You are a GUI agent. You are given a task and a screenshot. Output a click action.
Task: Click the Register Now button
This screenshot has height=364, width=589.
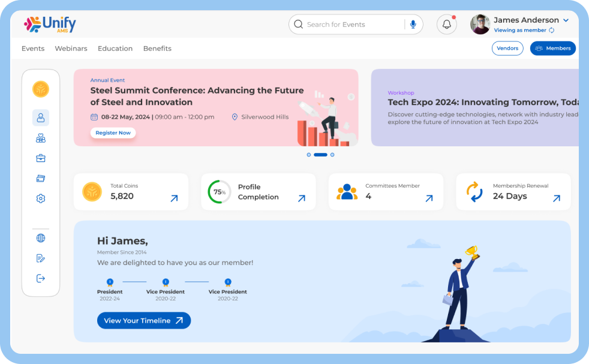pyautogui.click(x=113, y=133)
